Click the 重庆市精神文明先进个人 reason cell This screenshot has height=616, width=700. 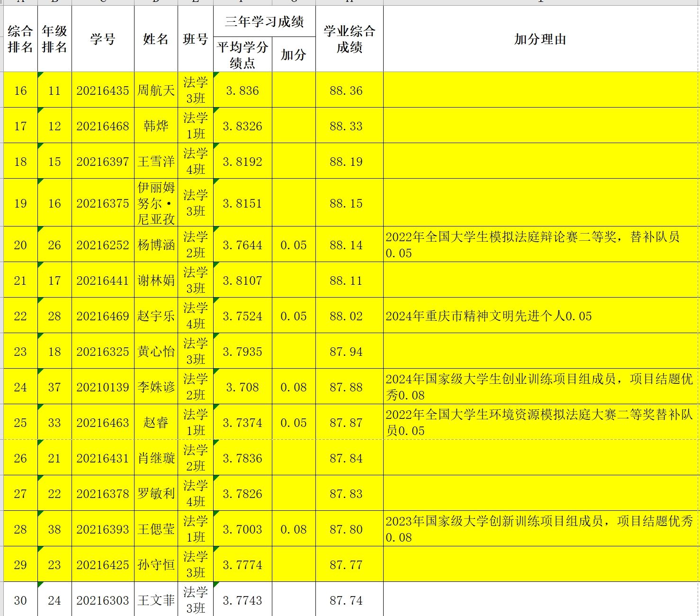coord(540,316)
